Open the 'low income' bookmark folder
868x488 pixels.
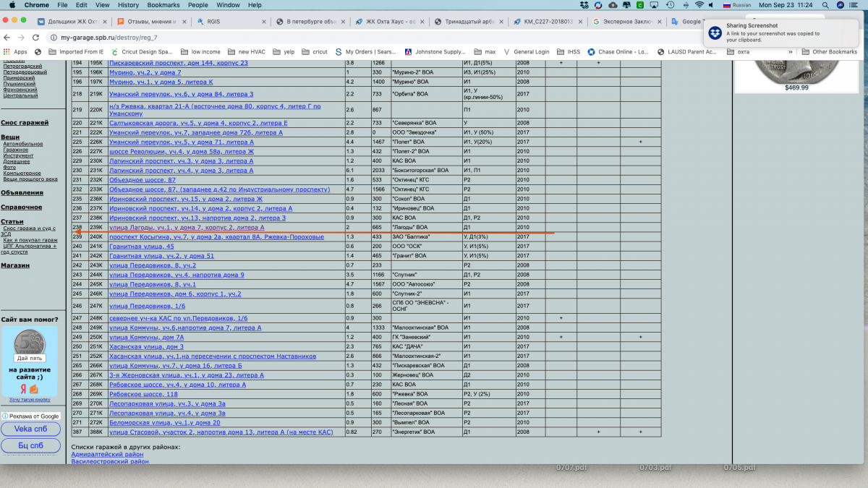(x=200, y=52)
